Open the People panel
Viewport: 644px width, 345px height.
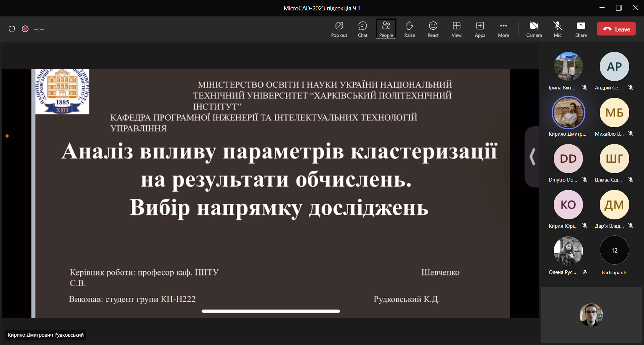pyautogui.click(x=386, y=29)
